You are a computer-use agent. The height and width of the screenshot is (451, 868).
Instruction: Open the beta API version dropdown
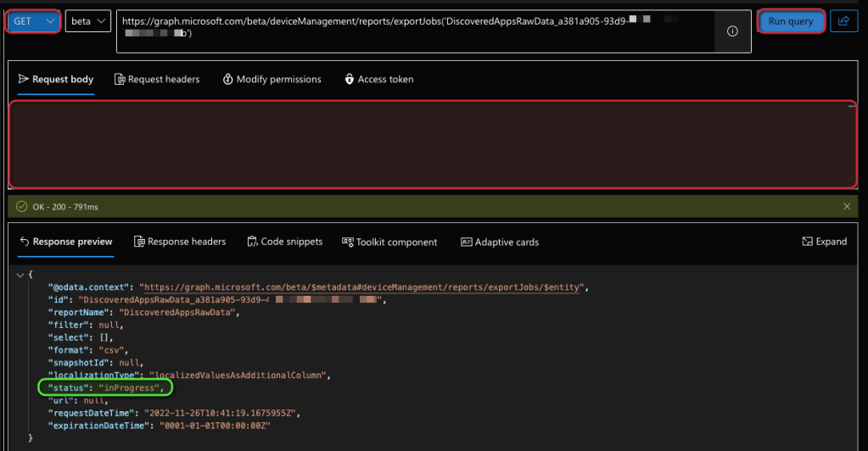click(x=88, y=21)
